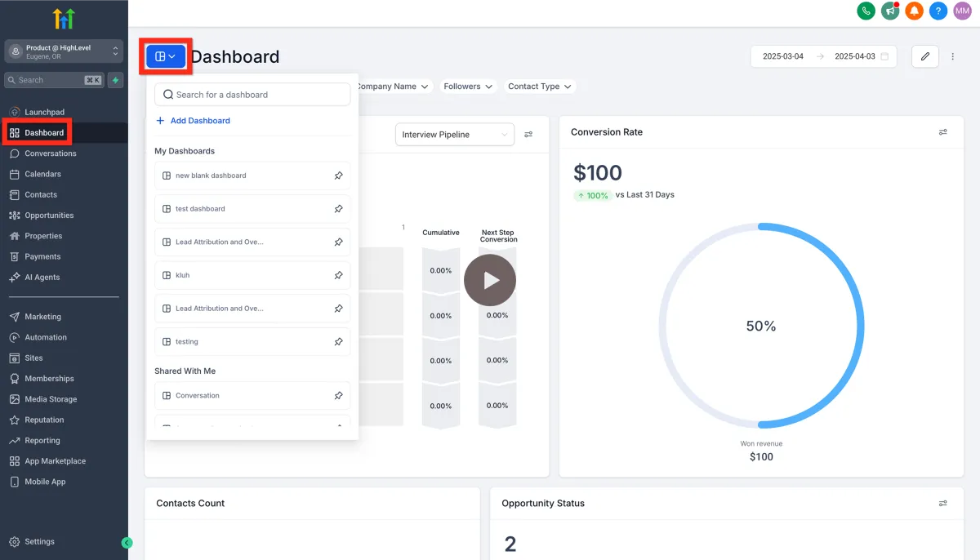Click the pencil edit dashboard icon
The width and height of the screenshot is (980, 560).
[x=924, y=56]
